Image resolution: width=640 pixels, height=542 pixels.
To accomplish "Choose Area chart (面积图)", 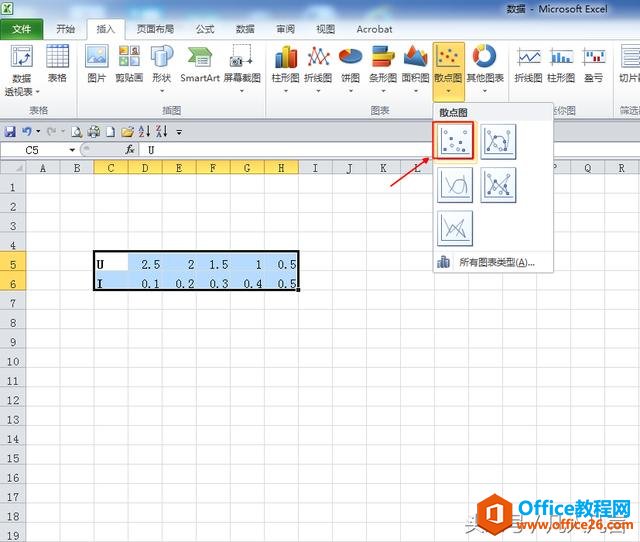I will [416, 69].
